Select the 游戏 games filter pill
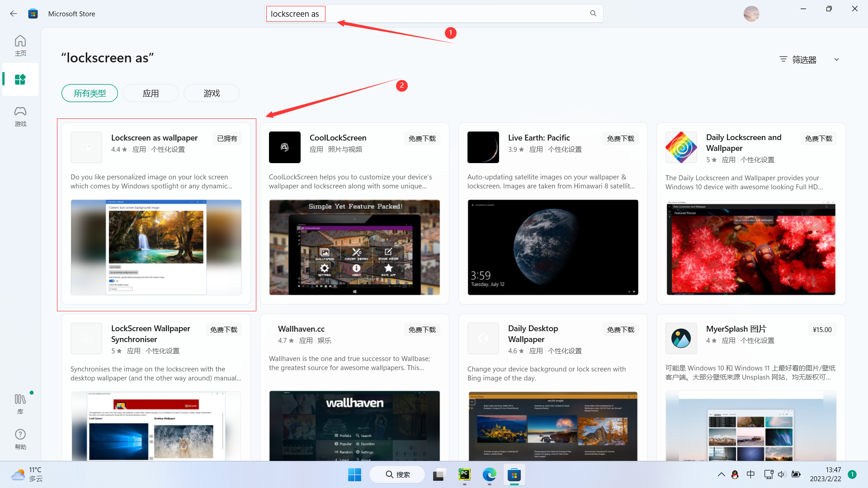Image resolution: width=868 pixels, height=488 pixels. click(212, 93)
